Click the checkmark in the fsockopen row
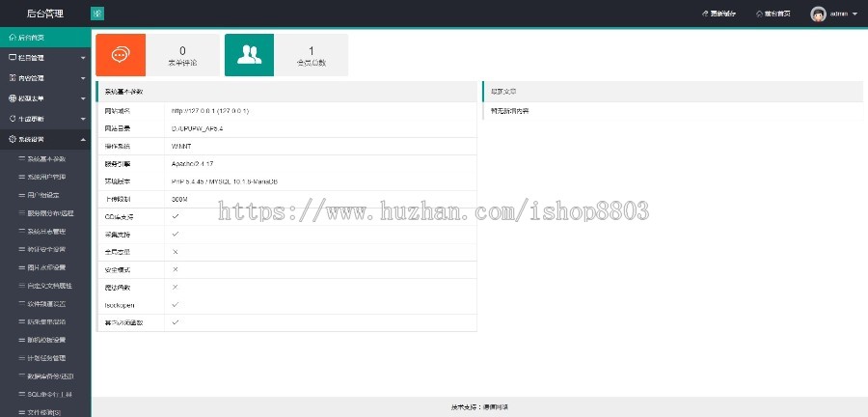868x417 pixels. tap(175, 305)
